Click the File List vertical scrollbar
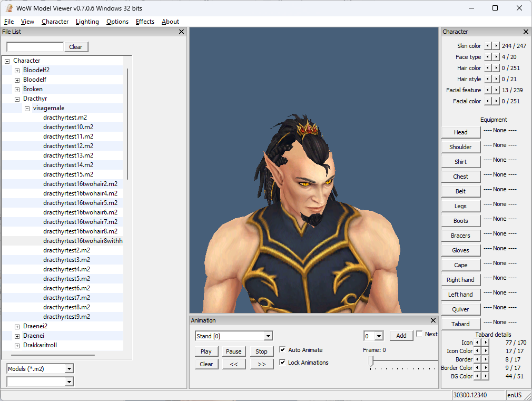 point(127,124)
